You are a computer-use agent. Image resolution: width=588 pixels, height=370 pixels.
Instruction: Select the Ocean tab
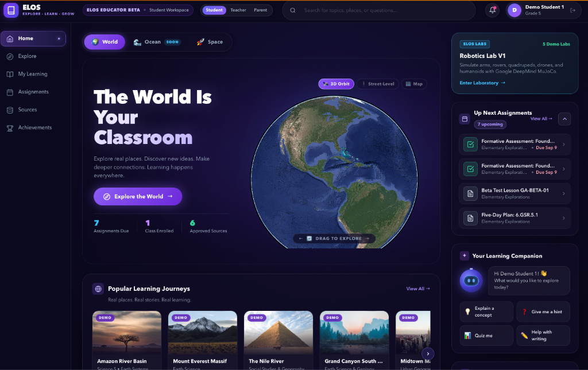(157, 42)
